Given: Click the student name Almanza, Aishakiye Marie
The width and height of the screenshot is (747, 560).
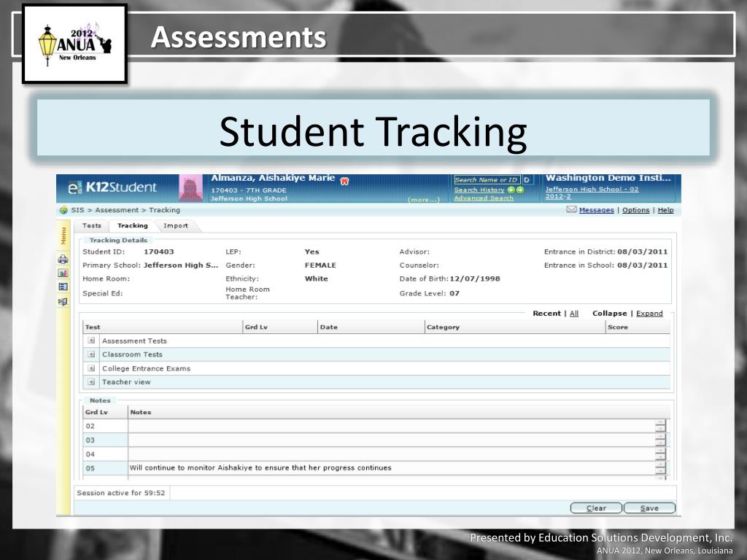Looking at the screenshot, I should tap(273, 178).
